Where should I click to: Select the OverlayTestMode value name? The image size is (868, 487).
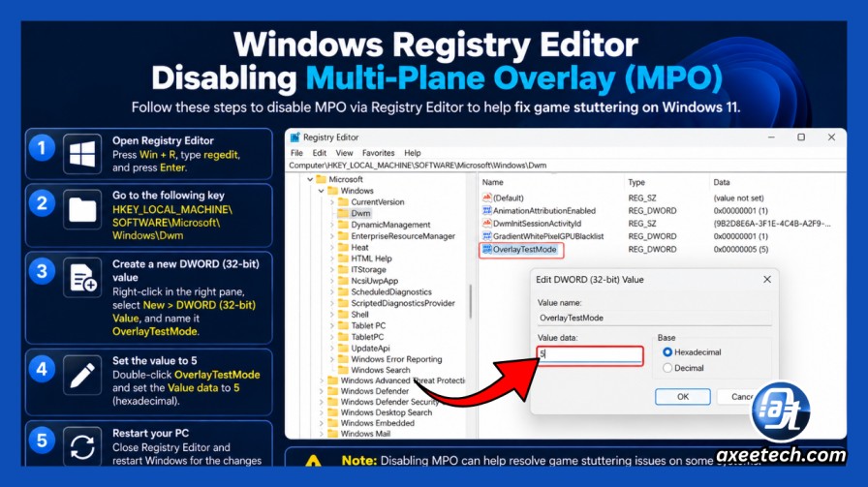[524, 249]
